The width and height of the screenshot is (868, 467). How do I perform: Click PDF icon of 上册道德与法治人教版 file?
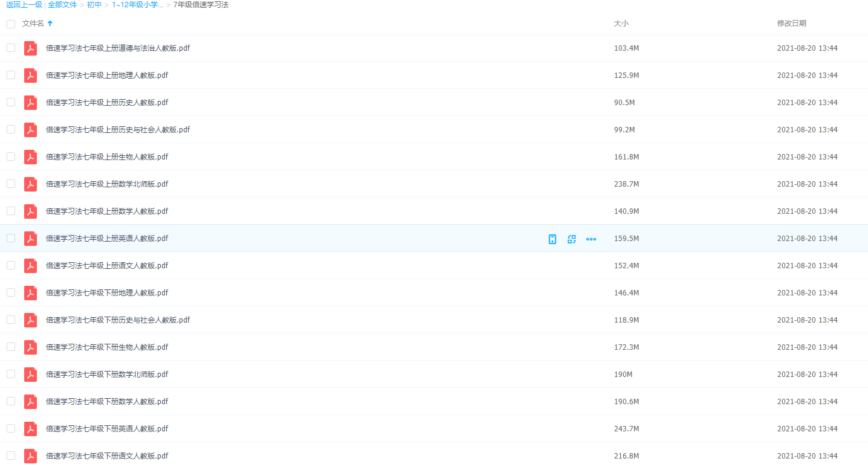[x=30, y=48]
